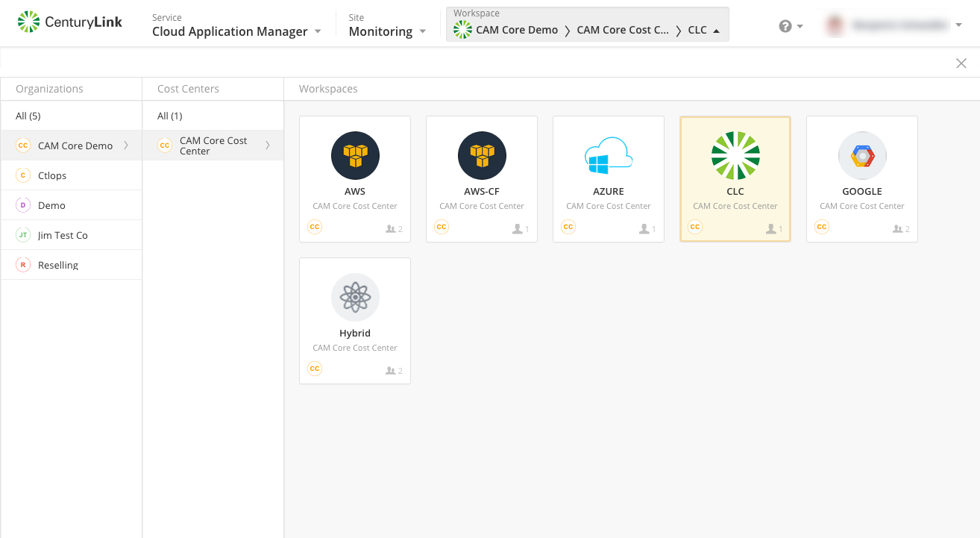Click member icon on CLC card
The image size is (980, 538).
(771, 229)
